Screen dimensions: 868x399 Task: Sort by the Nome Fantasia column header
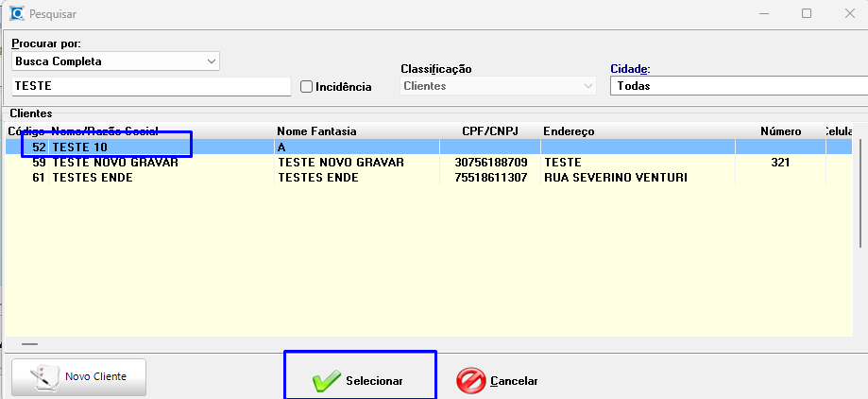[x=316, y=131]
